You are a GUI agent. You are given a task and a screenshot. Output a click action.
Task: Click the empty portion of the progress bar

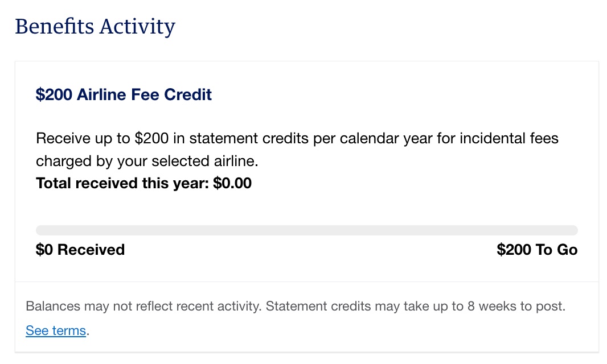point(399,230)
